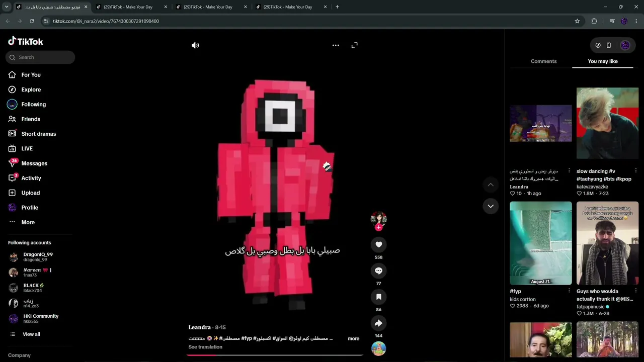Focus the TikTok Search field
This screenshot has height=362, width=644.
[40, 57]
